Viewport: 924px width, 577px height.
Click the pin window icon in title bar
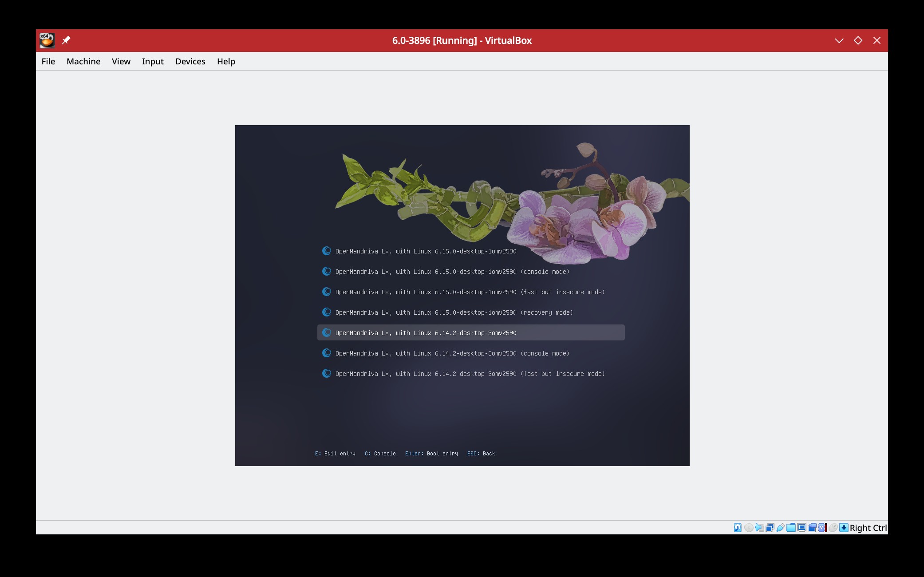[66, 40]
